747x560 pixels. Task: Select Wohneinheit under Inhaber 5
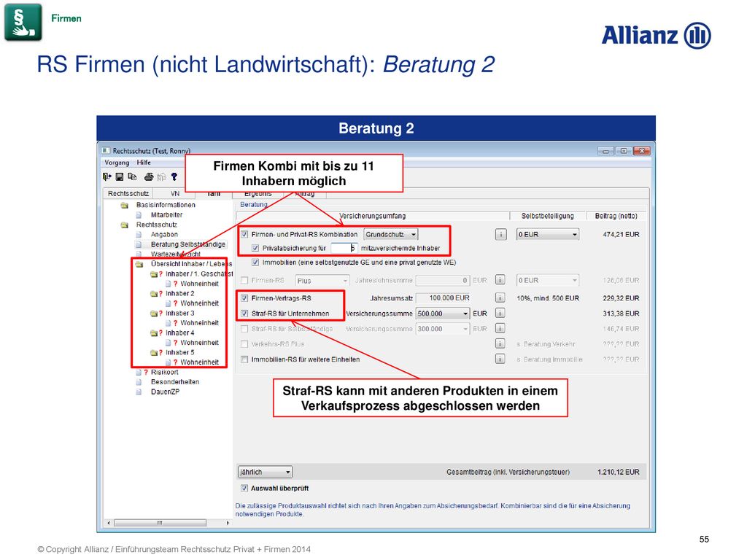(200, 362)
